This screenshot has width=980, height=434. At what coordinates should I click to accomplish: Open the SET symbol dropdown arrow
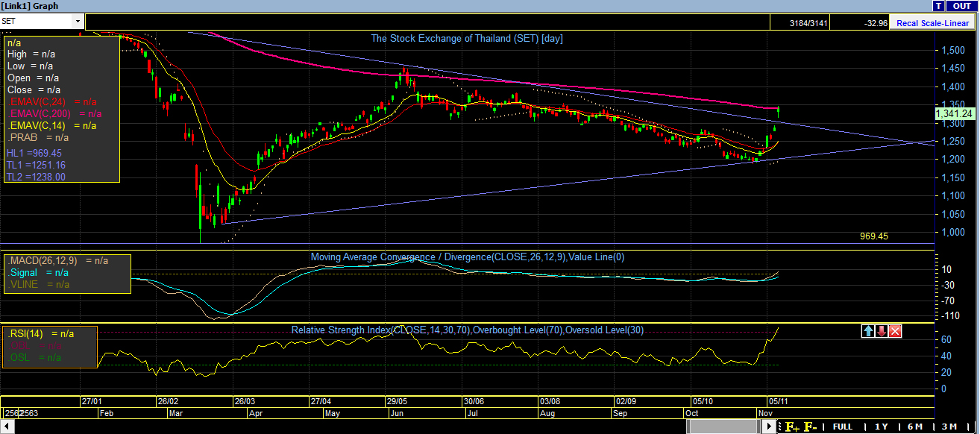coord(78,22)
